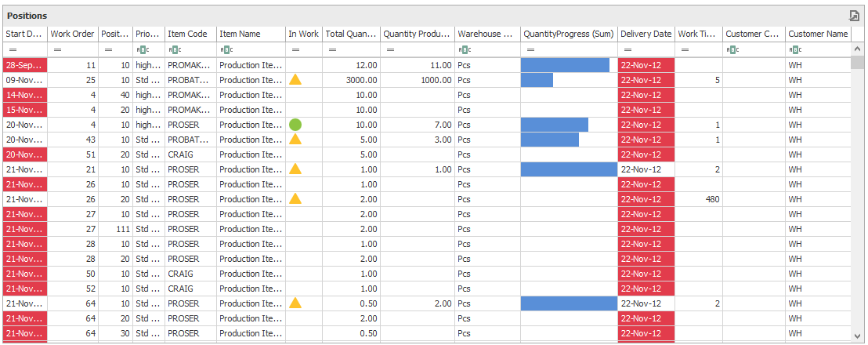Select the 3000.00 total quantity cell

[x=349, y=80]
